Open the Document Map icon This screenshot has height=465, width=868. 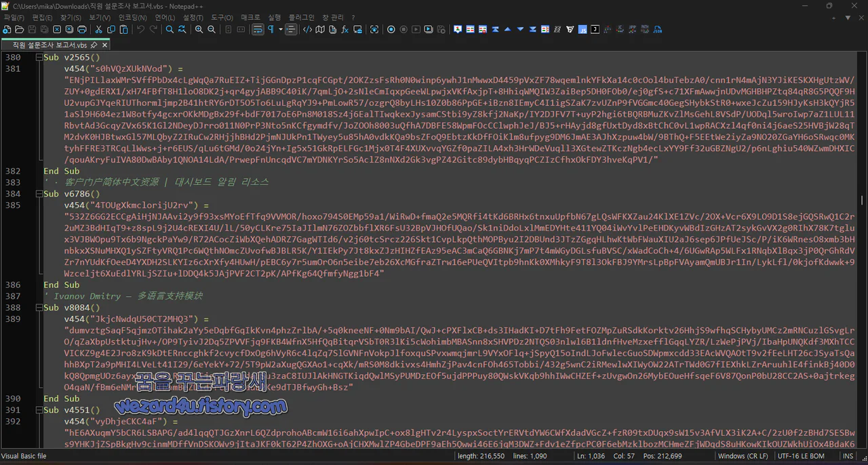(x=320, y=30)
